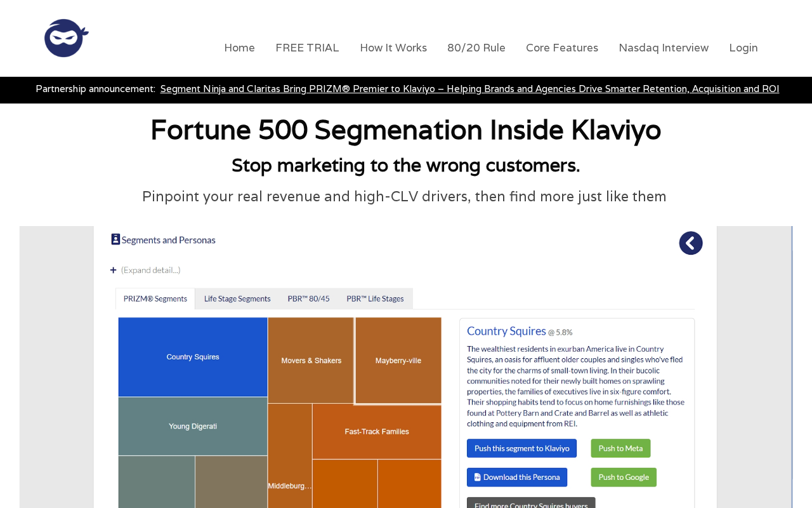Select the blue Country Squires tile
Screen dimensions: 812x508
tap(193, 357)
